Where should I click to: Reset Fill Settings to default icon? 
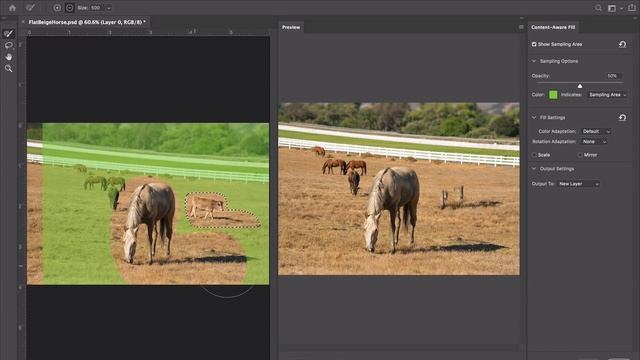pos(622,118)
